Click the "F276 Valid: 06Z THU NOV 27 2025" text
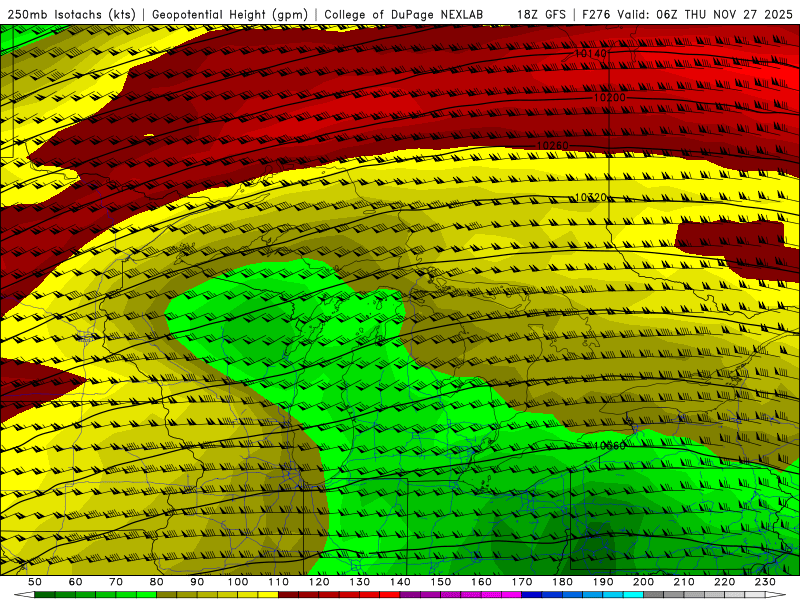 click(x=687, y=14)
